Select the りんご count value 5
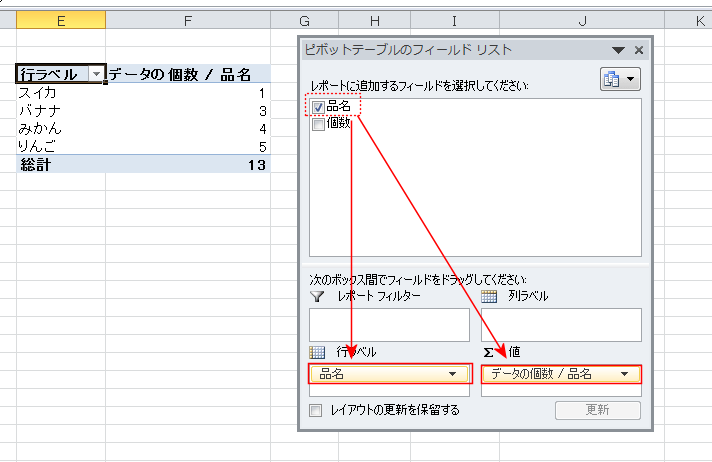 188,146
